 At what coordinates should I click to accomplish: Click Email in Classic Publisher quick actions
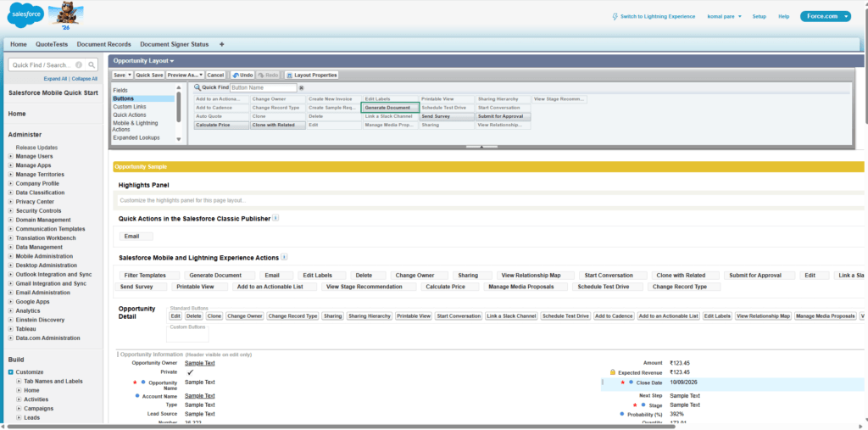coord(136,236)
